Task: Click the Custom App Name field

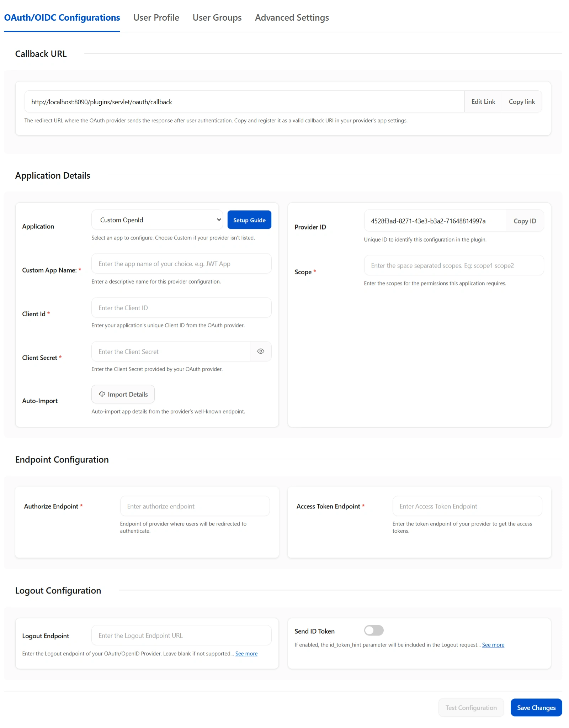Action: (x=181, y=263)
